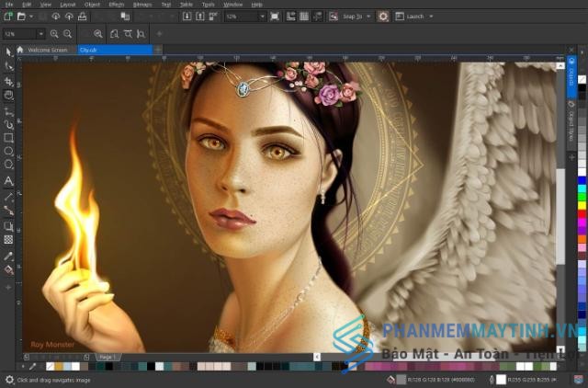The image size is (588, 388).
Task: Click the Zoom to all objects icon
Action: [98, 34]
